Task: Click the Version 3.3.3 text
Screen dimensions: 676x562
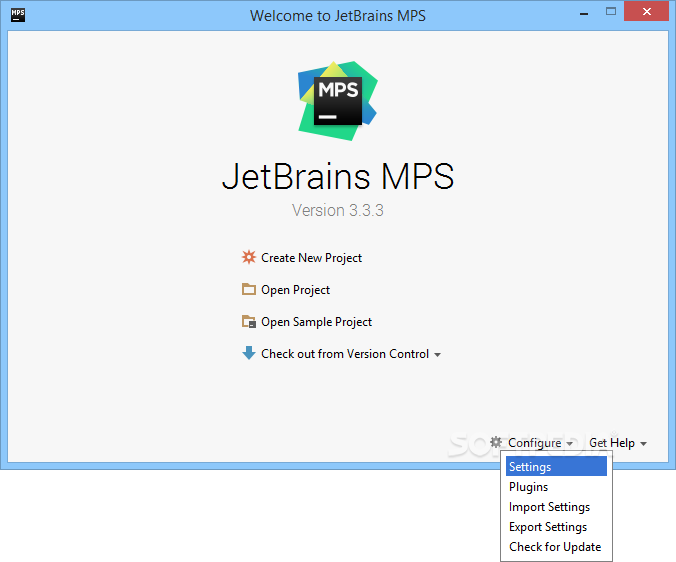Action: (x=338, y=210)
